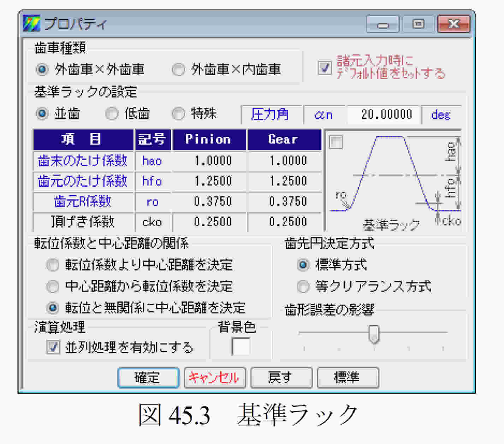Click the property dialog app icon

tap(32, 23)
